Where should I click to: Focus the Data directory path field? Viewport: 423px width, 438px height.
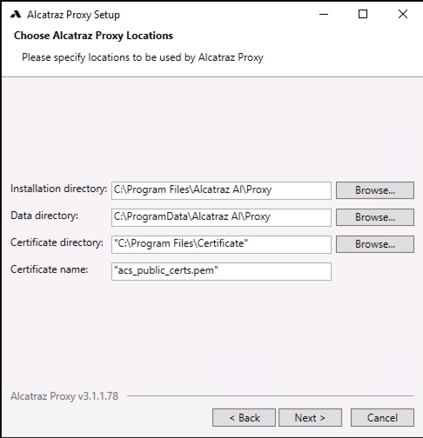click(221, 217)
